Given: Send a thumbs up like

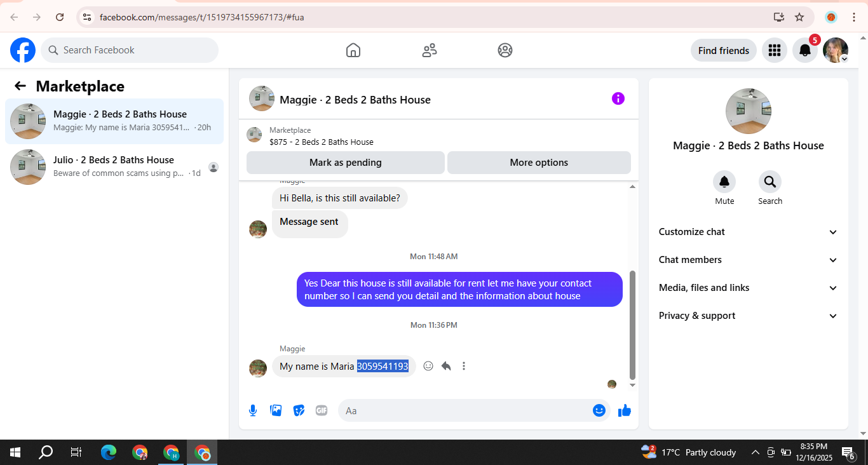Looking at the screenshot, I should (x=625, y=410).
